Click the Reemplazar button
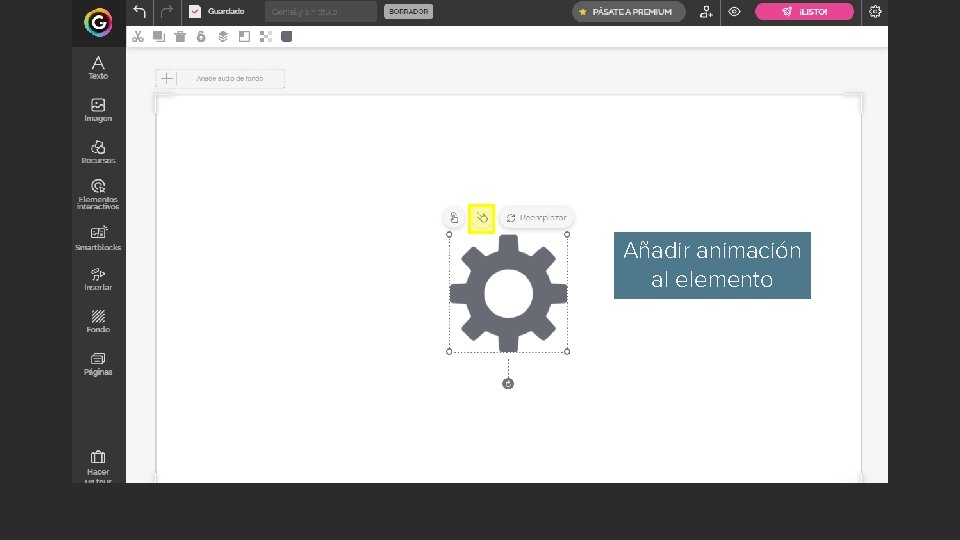The image size is (960, 540). pos(537,218)
